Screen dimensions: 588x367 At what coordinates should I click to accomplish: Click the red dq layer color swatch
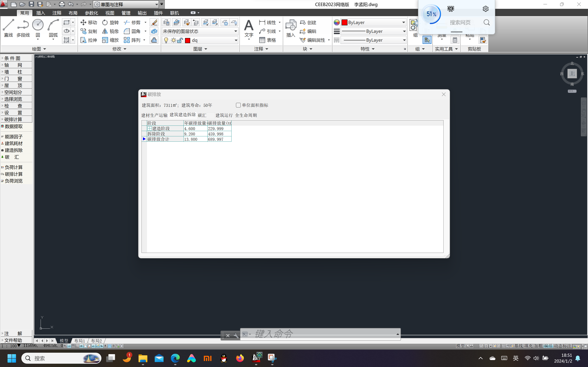click(188, 40)
